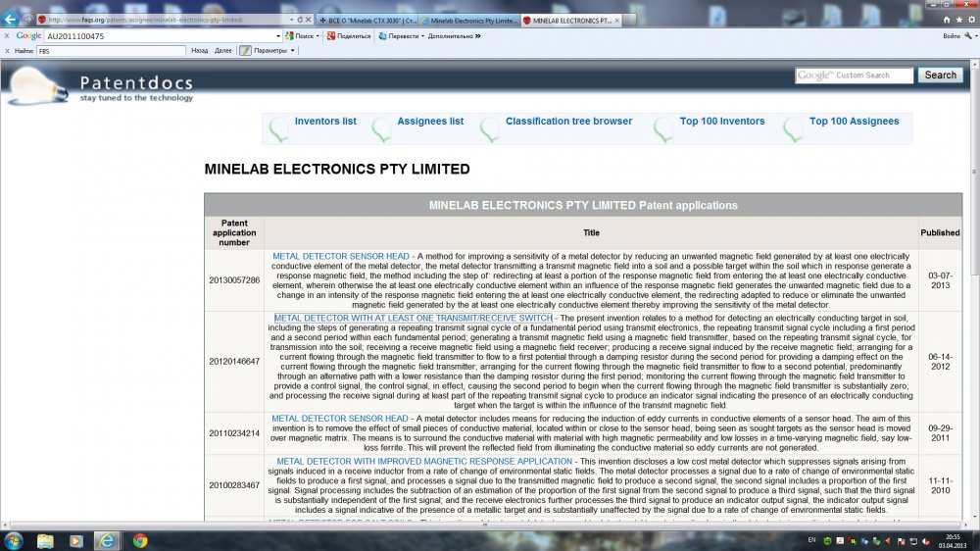Click the EN language indicator in tray

click(x=811, y=540)
